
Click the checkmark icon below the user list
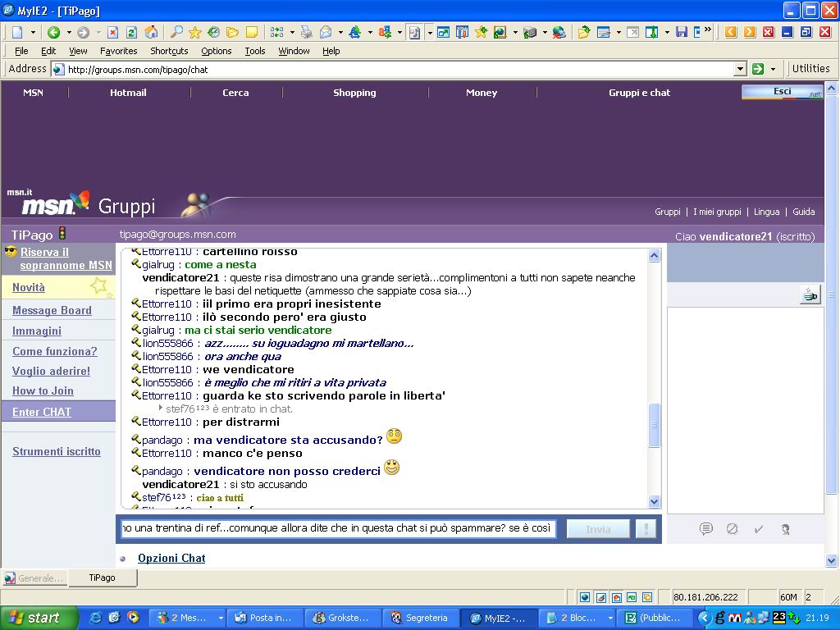point(759,529)
